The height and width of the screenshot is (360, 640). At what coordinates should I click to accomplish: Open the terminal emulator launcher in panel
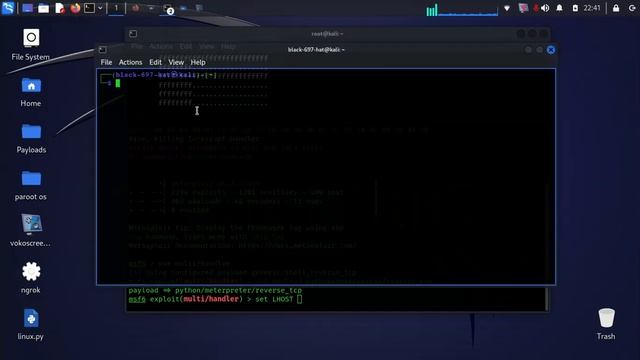(x=89, y=8)
